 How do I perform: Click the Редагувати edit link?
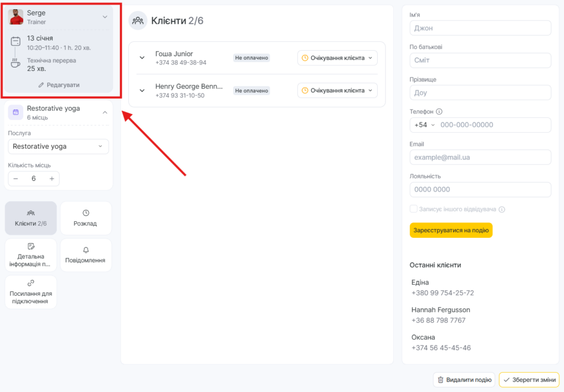point(59,85)
